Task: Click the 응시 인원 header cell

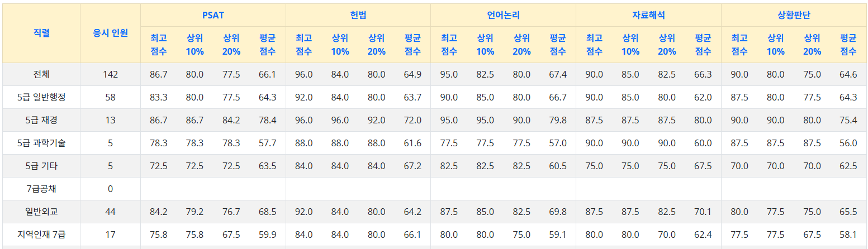Action: 110,33
